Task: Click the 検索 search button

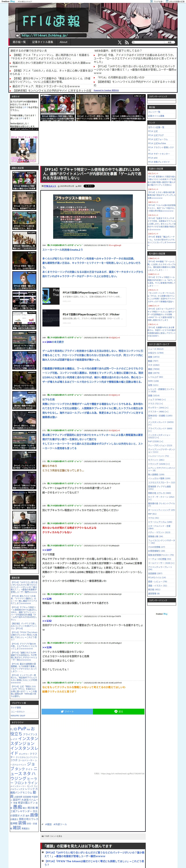Action: pos(169,42)
